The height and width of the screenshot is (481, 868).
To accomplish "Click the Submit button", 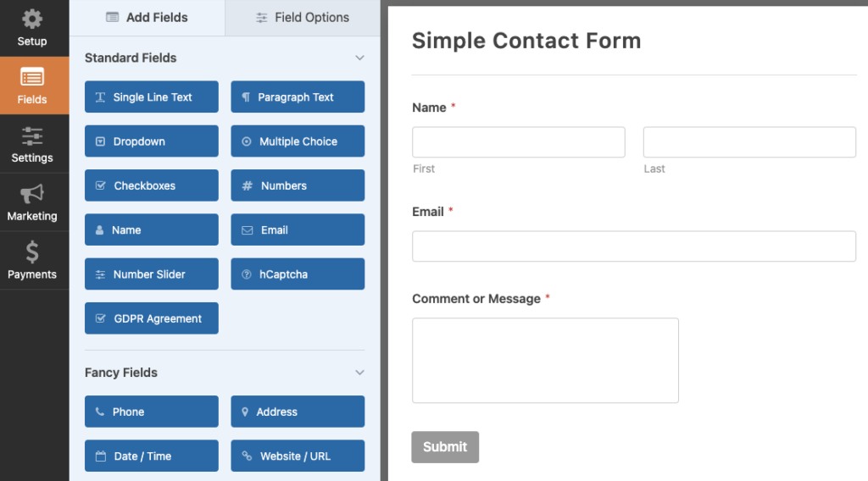I will pos(445,447).
